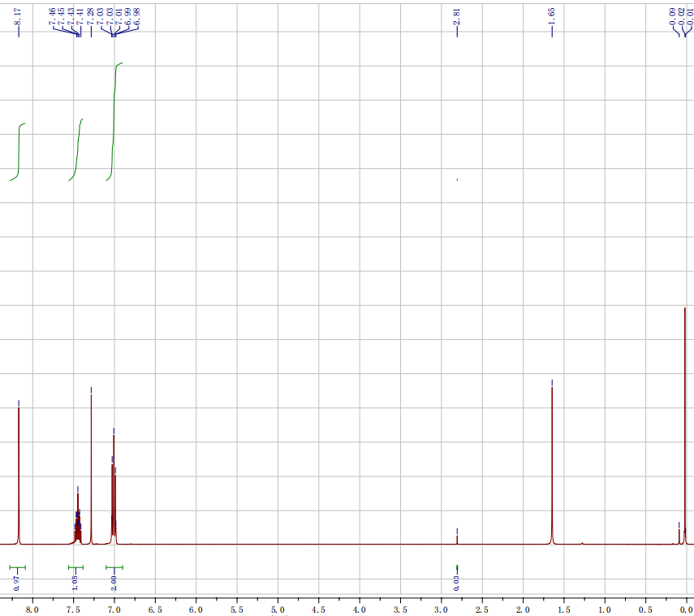Click the 8.17 peak label at top
This screenshot has height=616, width=694.
tap(19, 16)
